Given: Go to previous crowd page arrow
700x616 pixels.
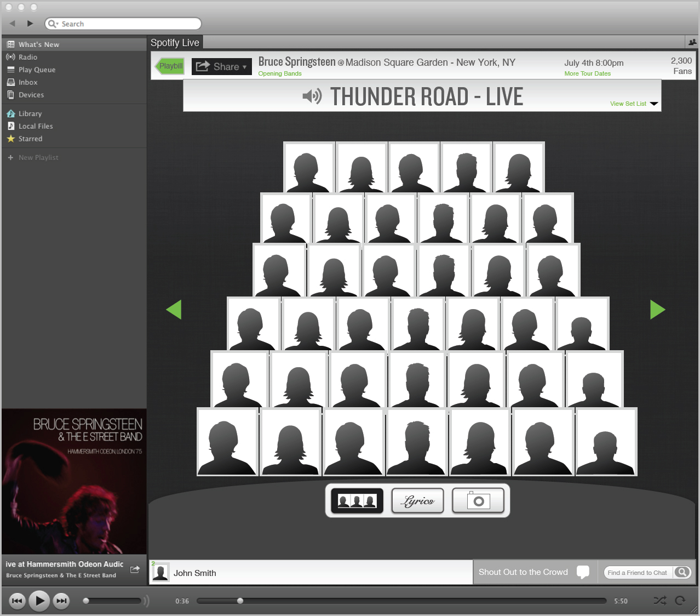Looking at the screenshot, I should (x=174, y=310).
